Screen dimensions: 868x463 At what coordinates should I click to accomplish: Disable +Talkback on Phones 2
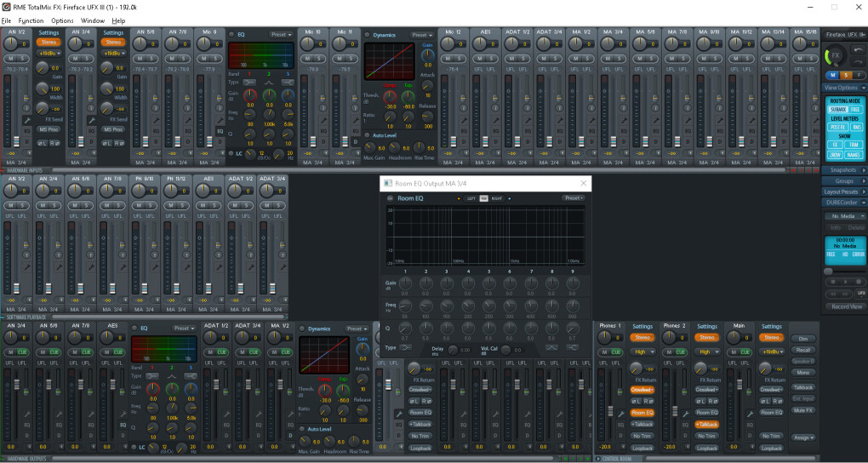707,424
